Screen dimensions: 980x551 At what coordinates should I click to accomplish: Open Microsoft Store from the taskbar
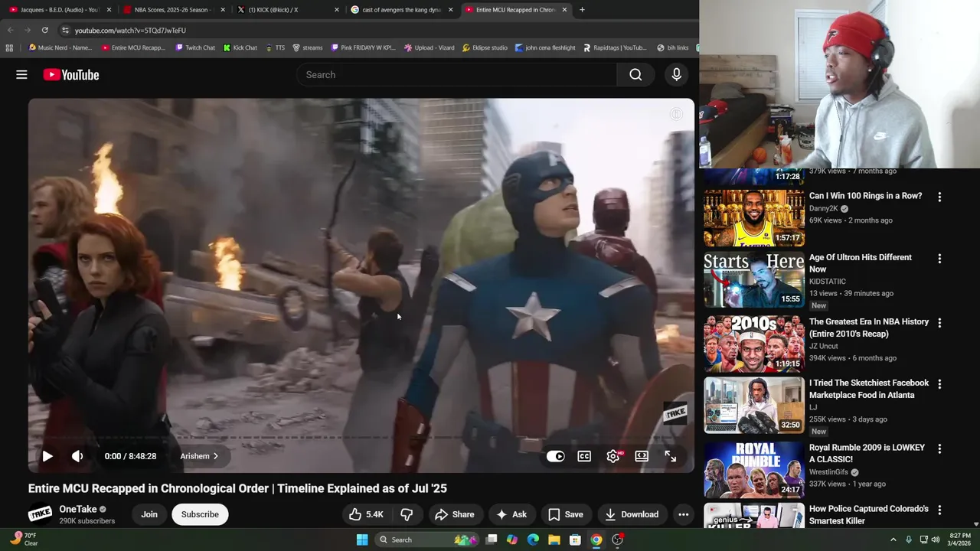coord(575,540)
